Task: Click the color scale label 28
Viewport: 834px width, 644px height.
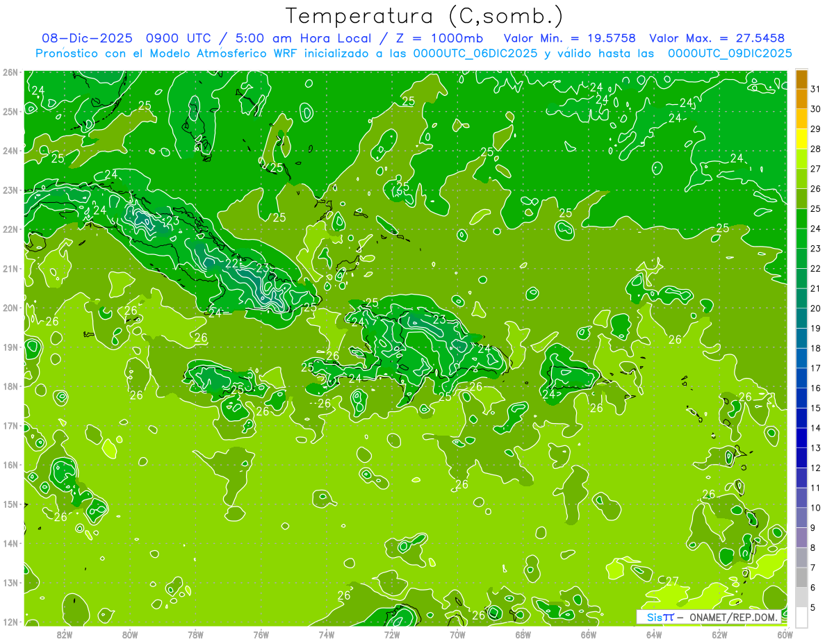Action: point(816,149)
